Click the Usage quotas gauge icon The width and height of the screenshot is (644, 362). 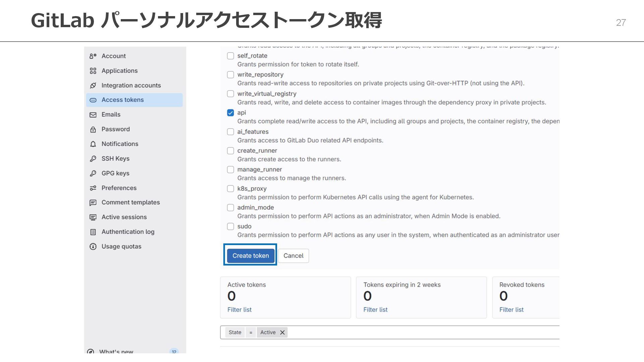tap(93, 247)
